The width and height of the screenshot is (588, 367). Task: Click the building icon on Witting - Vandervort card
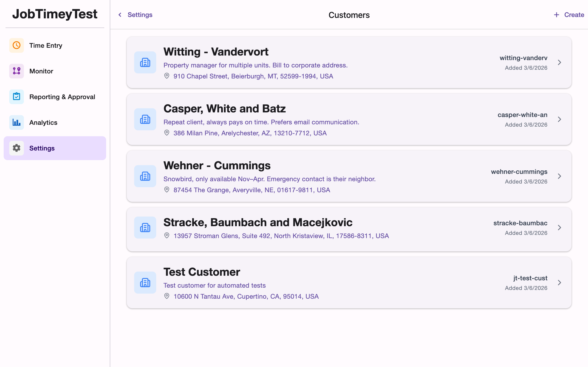point(145,62)
